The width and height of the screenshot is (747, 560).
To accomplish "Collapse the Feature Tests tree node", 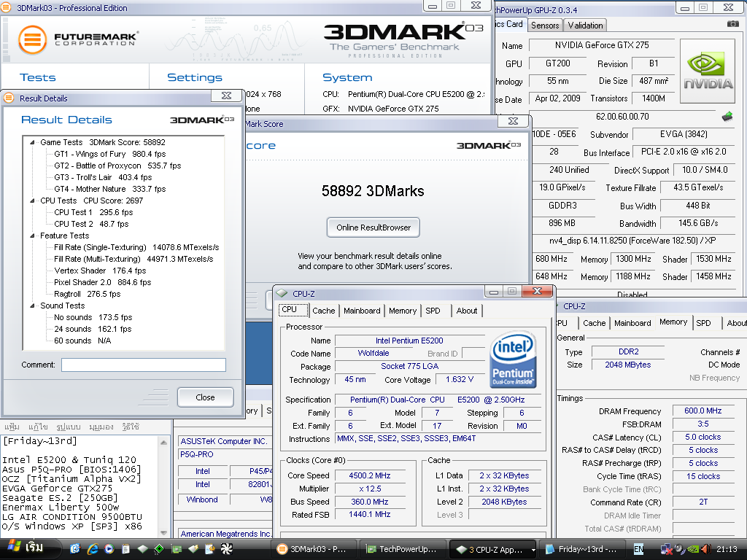I will [x=33, y=236].
